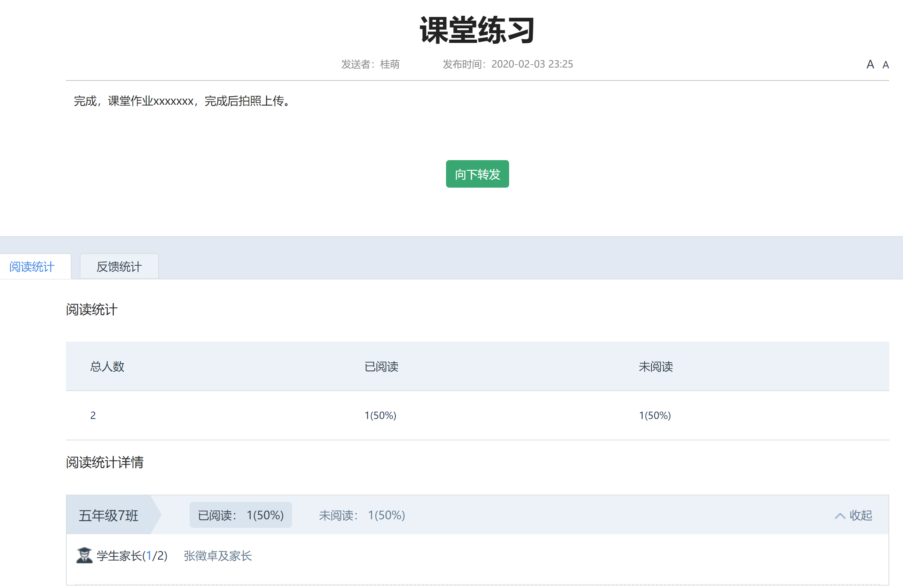Collapse the 五年级7班 details section
This screenshot has width=903, height=588.
pyautogui.click(x=860, y=515)
